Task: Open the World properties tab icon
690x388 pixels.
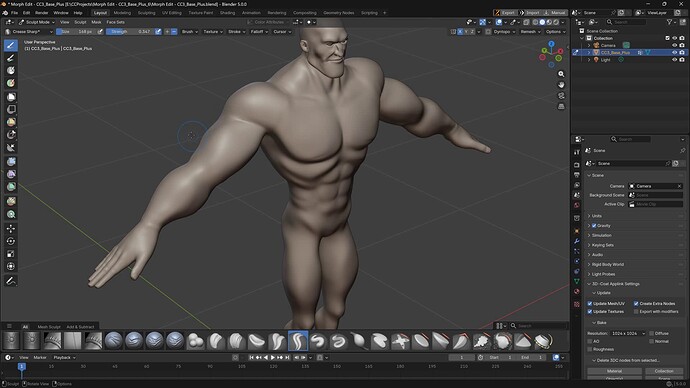Action: [577, 205]
